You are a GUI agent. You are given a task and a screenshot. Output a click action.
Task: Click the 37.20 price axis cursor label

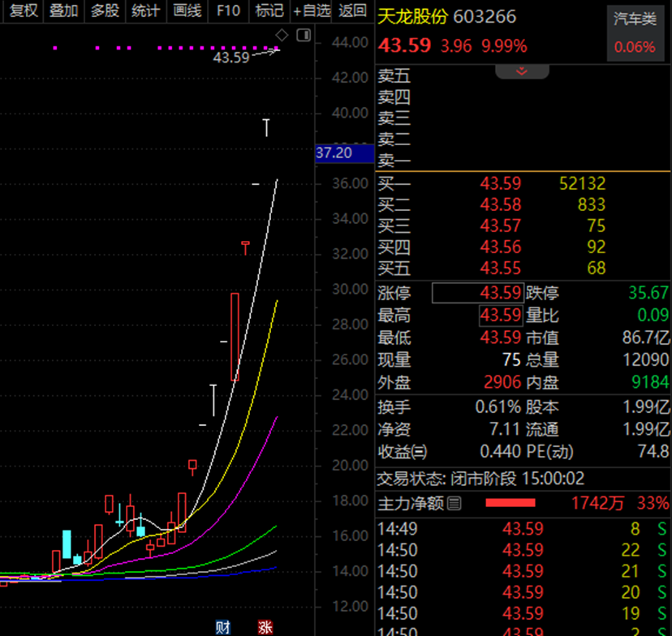345,153
